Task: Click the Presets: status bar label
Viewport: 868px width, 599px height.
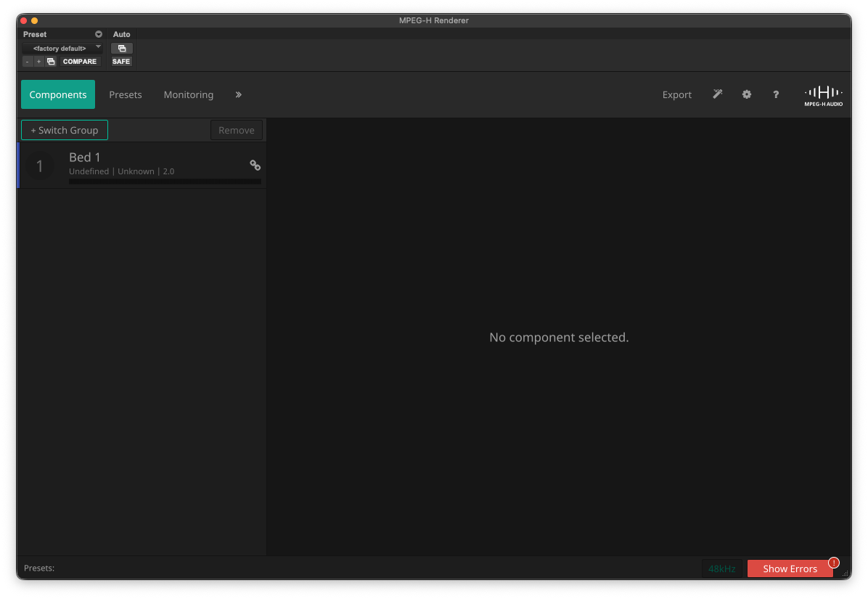Action: click(39, 568)
